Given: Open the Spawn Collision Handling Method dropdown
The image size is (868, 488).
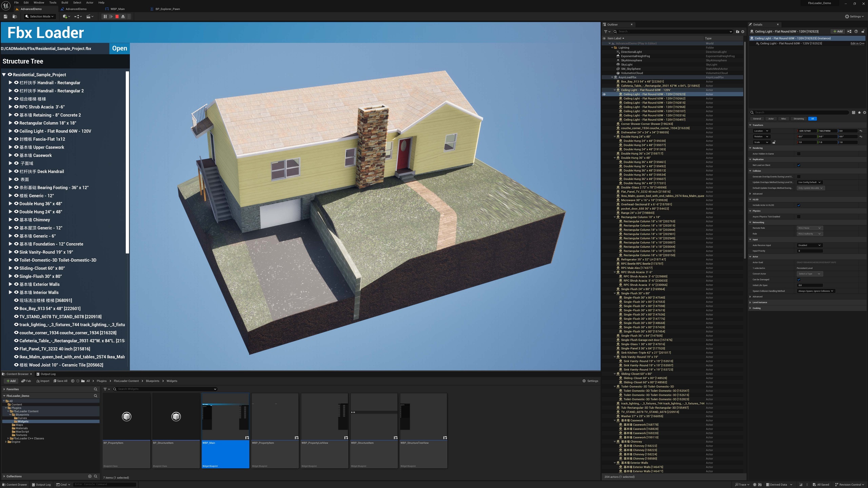Looking at the screenshot, I should (815, 291).
